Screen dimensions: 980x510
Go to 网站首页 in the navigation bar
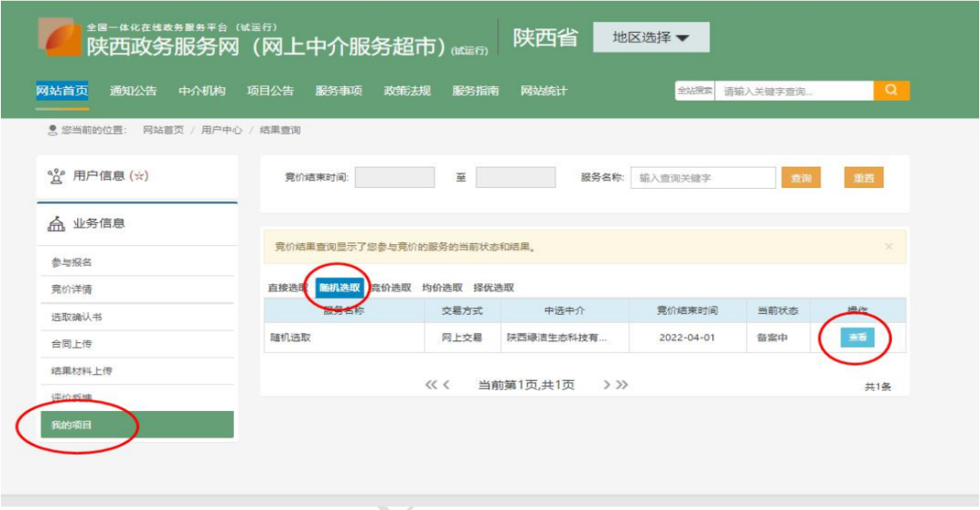[62, 92]
